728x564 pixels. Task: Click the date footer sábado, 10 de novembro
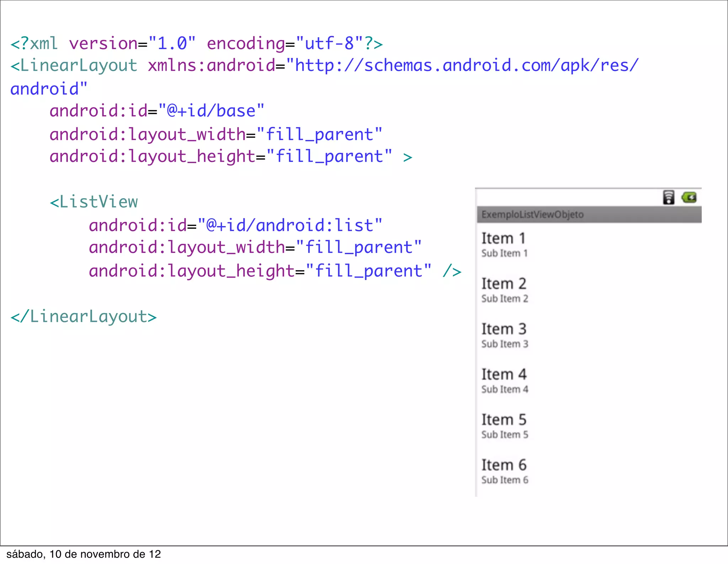[x=84, y=554]
